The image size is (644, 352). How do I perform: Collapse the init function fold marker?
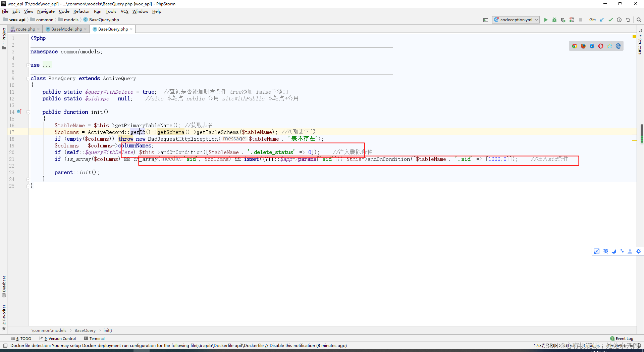(28, 112)
